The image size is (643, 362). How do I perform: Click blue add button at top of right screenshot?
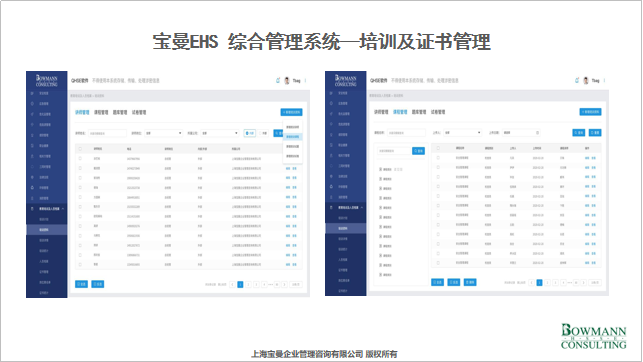[591, 112]
